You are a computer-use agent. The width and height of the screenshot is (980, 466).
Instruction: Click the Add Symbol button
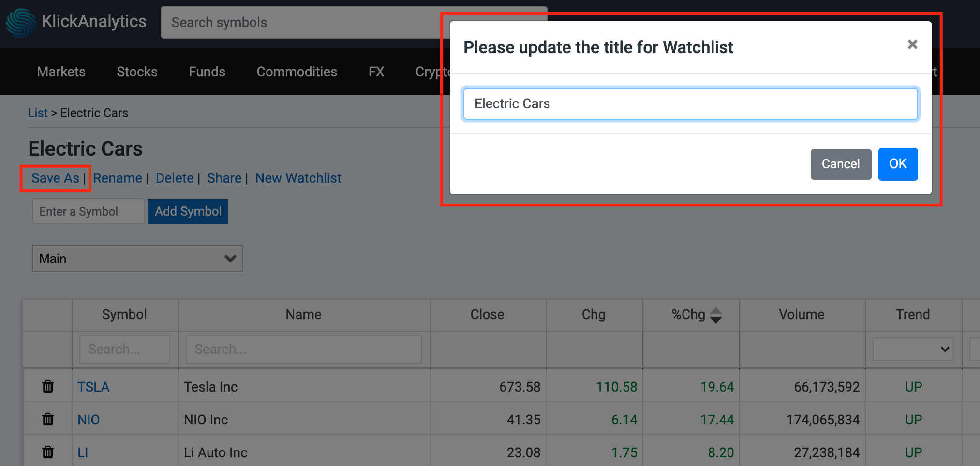pos(188,212)
